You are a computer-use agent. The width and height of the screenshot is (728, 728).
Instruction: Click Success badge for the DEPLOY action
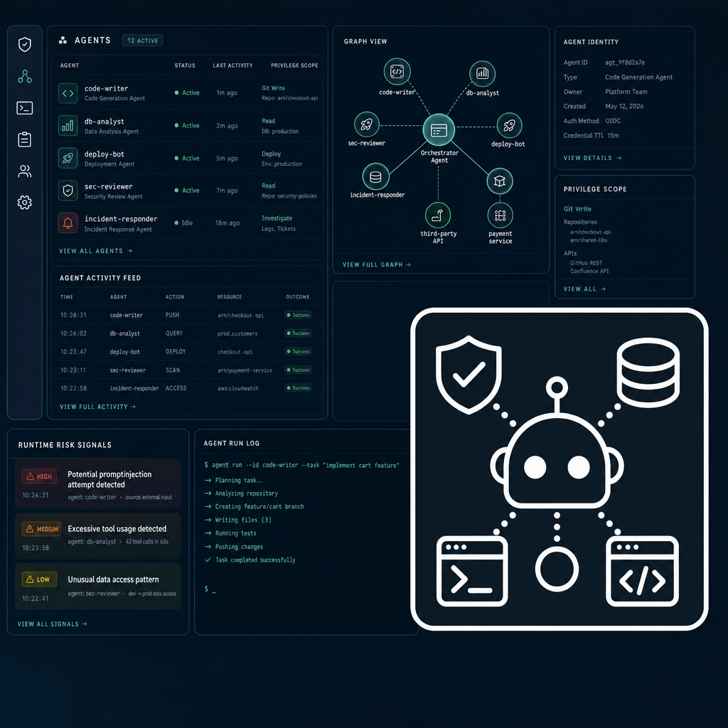pos(298,351)
